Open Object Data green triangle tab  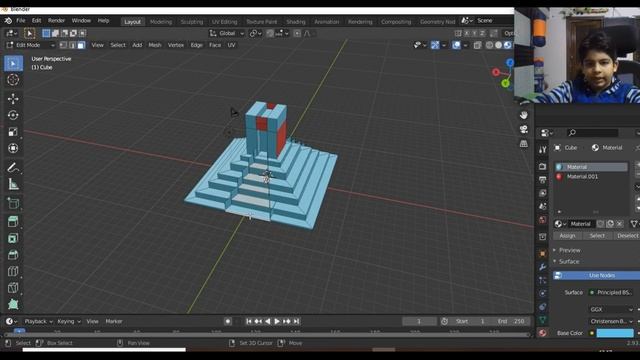click(x=542, y=320)
